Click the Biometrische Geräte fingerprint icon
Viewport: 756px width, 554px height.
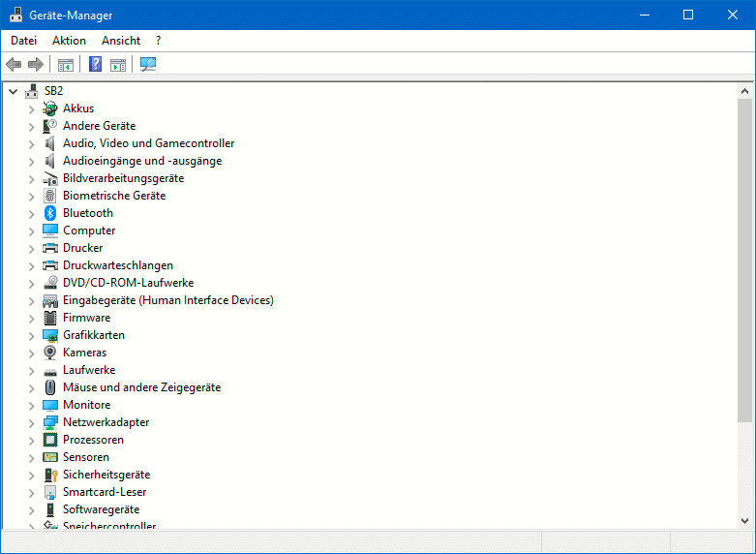[50, 196]
